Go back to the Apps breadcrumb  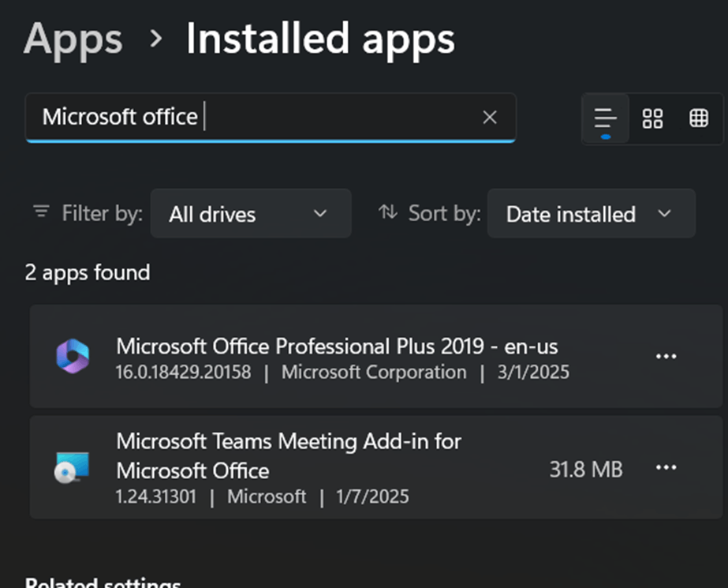coord(73,39)
